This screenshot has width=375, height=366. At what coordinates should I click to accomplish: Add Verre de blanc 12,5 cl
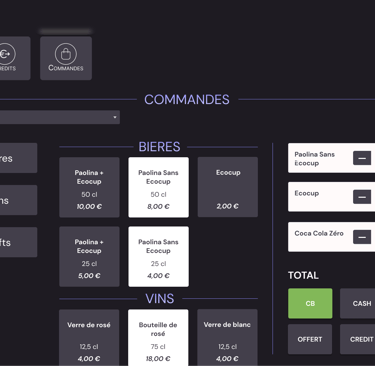point(227,337)
